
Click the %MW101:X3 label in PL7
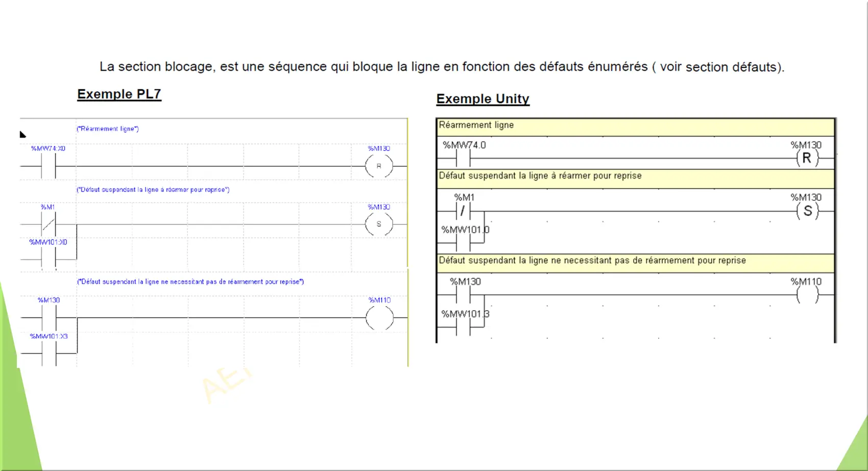pyautogui.click(x=49, y=336)
